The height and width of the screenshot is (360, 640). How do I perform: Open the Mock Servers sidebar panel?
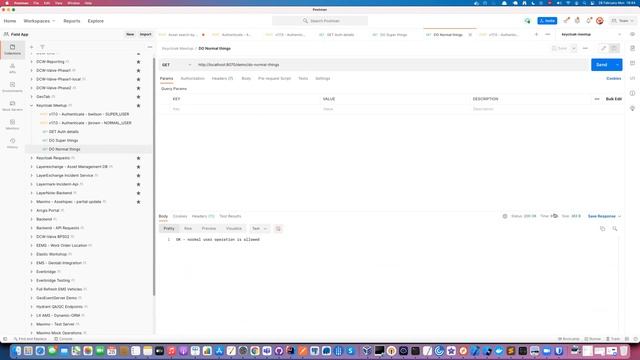pyautogui.click(x=12, y=106)
